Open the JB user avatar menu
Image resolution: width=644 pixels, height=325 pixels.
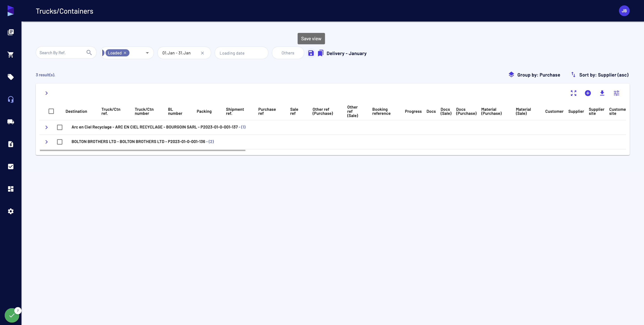624,11
